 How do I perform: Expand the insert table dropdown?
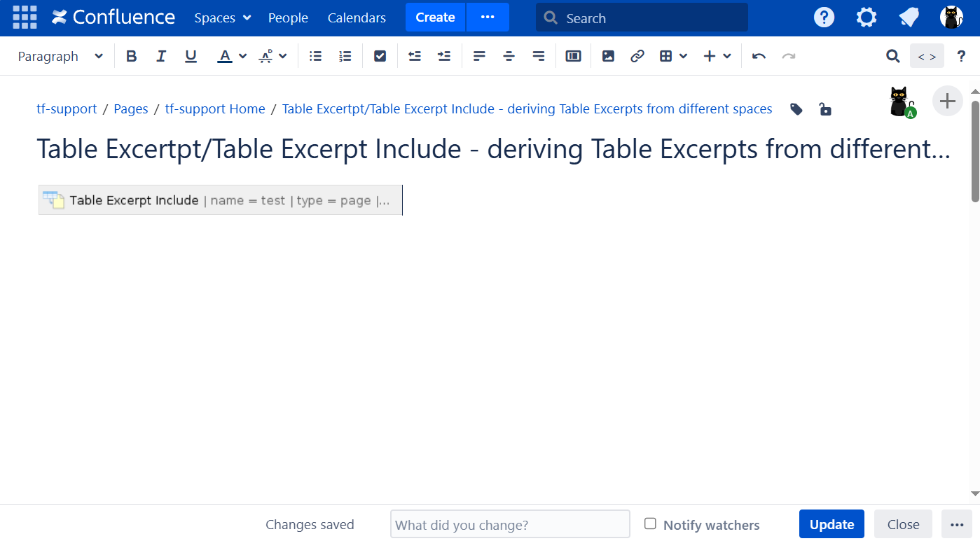coord(673,57)
